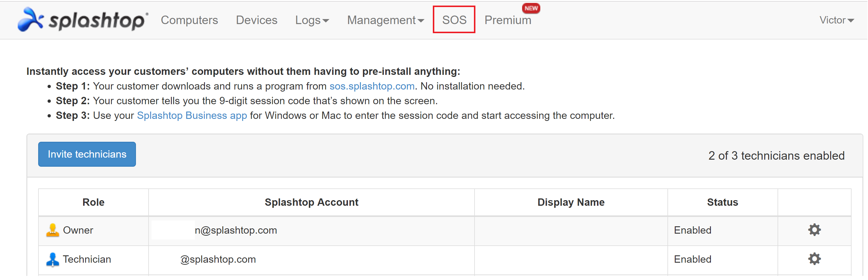Viewport: 868px width, 280px height.
Task: Click the '2 of 3 technicians enabled' text
Action: coord(776,156)
